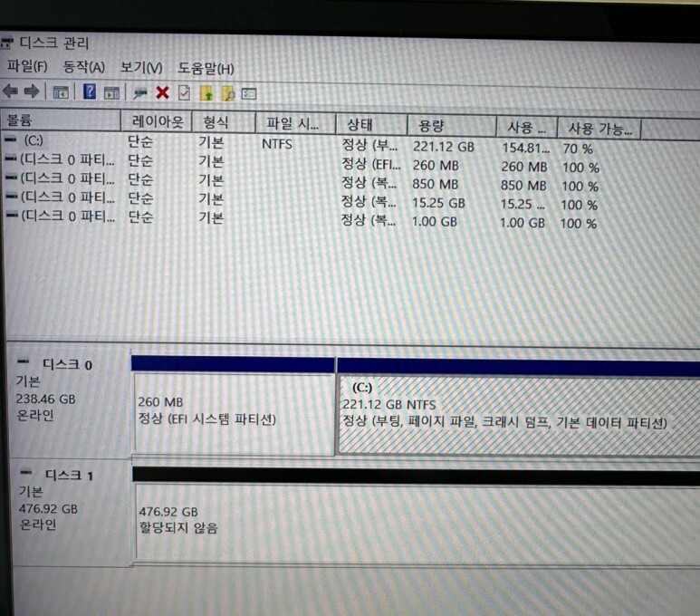Click the 221.12 GB capacity cell
The width and height of the screenshot is (700, 616).
444,147
